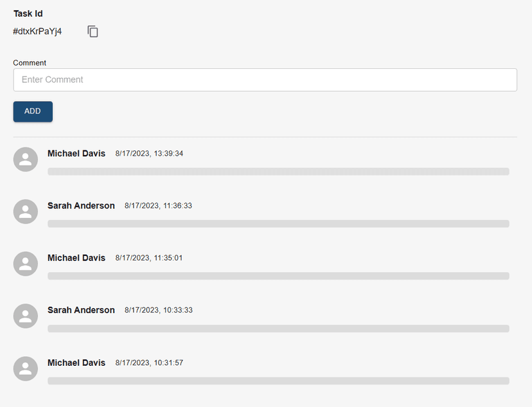Click the timestamp 8/17/2023, 10:33:33

point(158,310)
